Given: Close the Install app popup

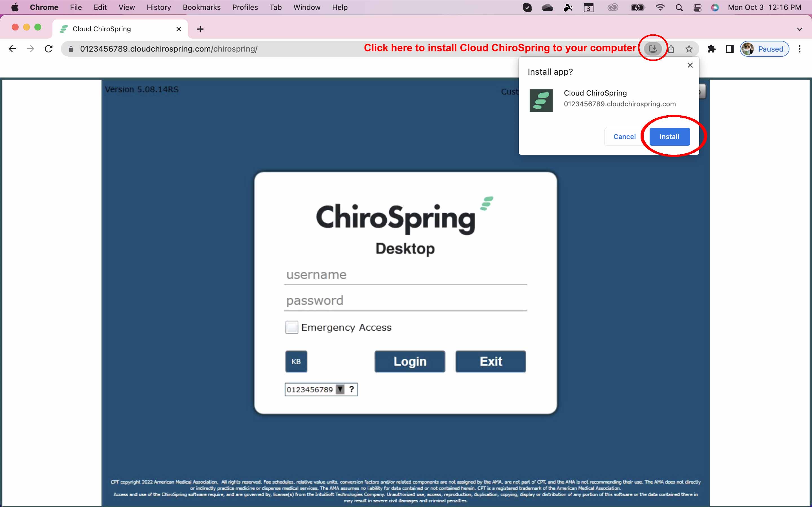Looking at the screenshot, I should click(690, 65).
